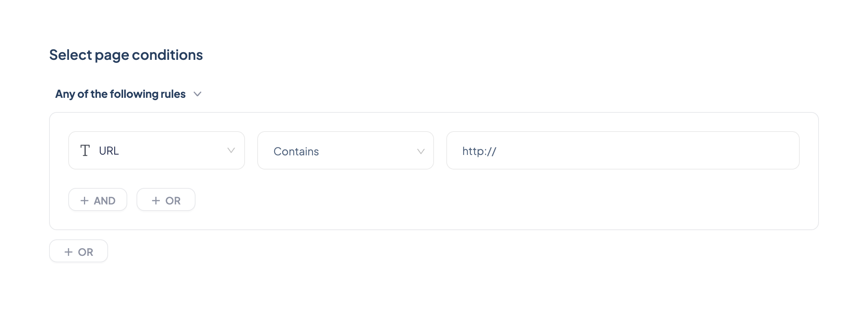Focus the http:// value input field
The image size is (868, 313).
(x=623, y=150)
